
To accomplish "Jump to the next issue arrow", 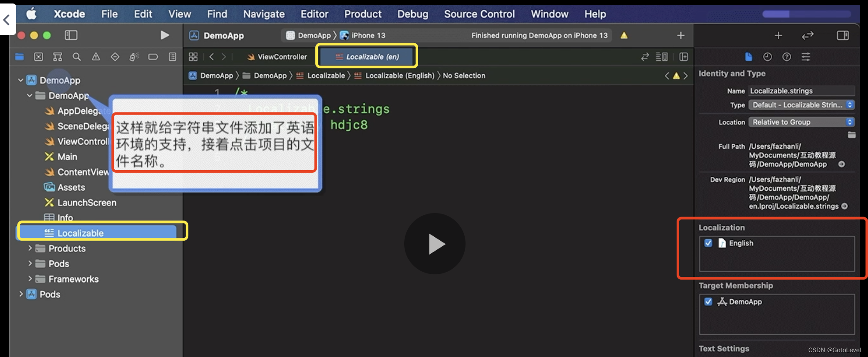I will (686, 76).
